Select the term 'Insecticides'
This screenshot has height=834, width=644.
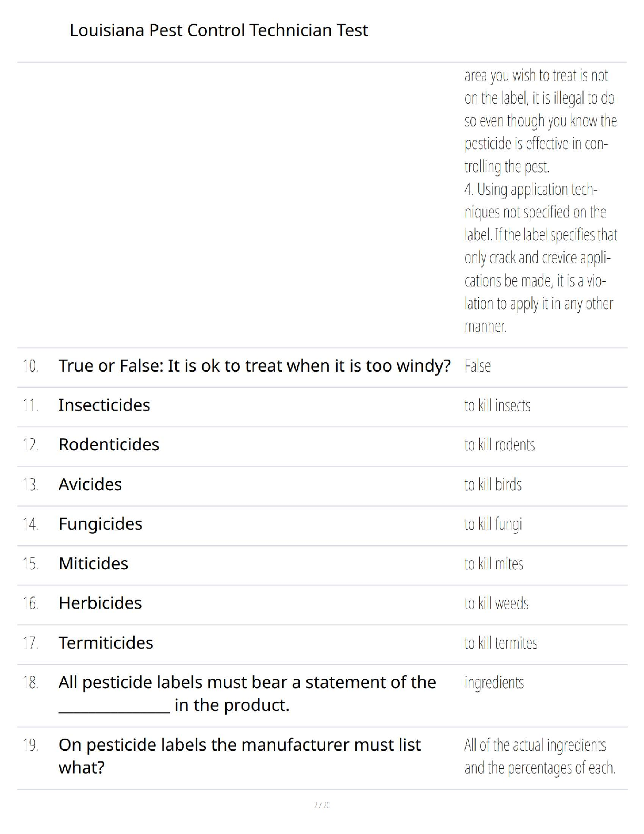pyautogui.click(x=104, y=405)
